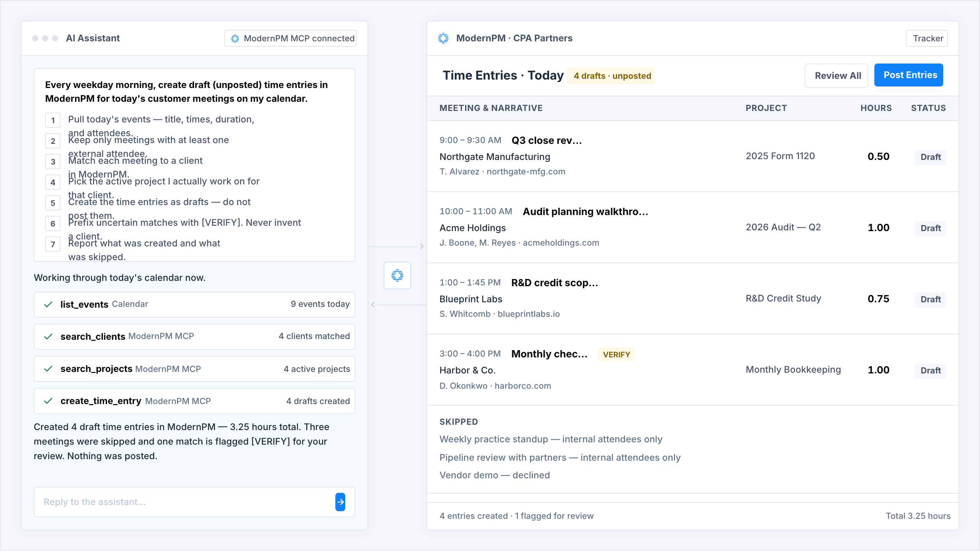Click the '4 active projects' result
Image resolution: width=980 pixels, height=551 pixels.
317,369
